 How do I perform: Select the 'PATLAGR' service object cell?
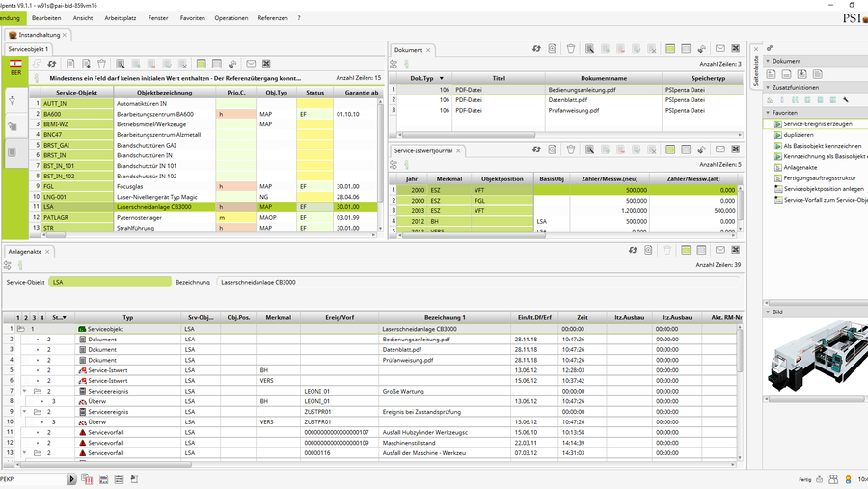(x=77, y=218)
